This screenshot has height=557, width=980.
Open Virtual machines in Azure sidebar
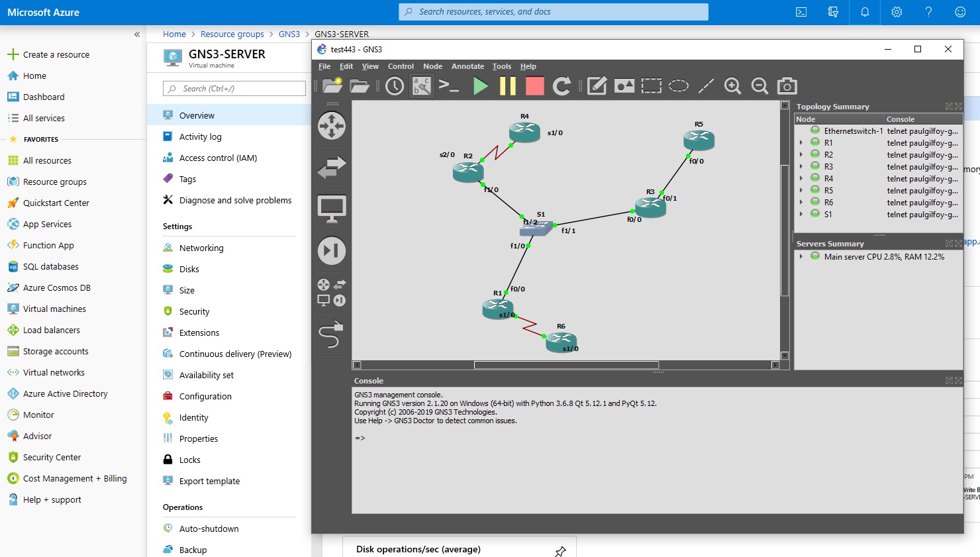pyautogui.click(x=54, y=309)
